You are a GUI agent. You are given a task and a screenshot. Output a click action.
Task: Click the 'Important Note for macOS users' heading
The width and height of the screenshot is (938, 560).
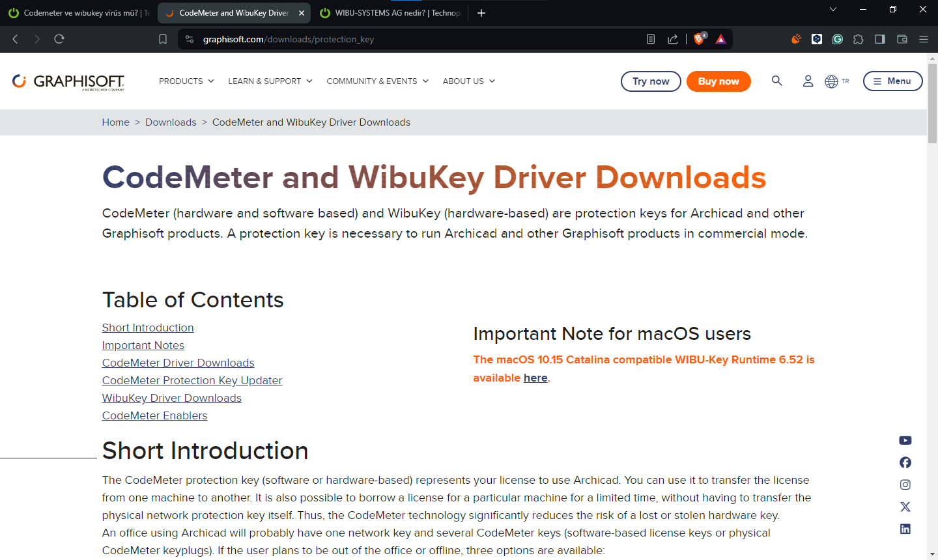pyautogui.click(x=612, y=334)
